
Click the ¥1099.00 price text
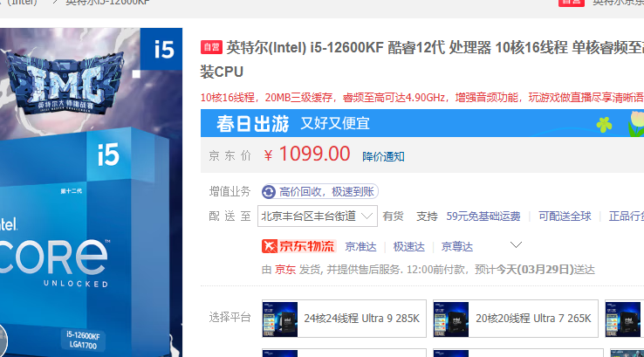pyautogui.click(x=307, y=154)
